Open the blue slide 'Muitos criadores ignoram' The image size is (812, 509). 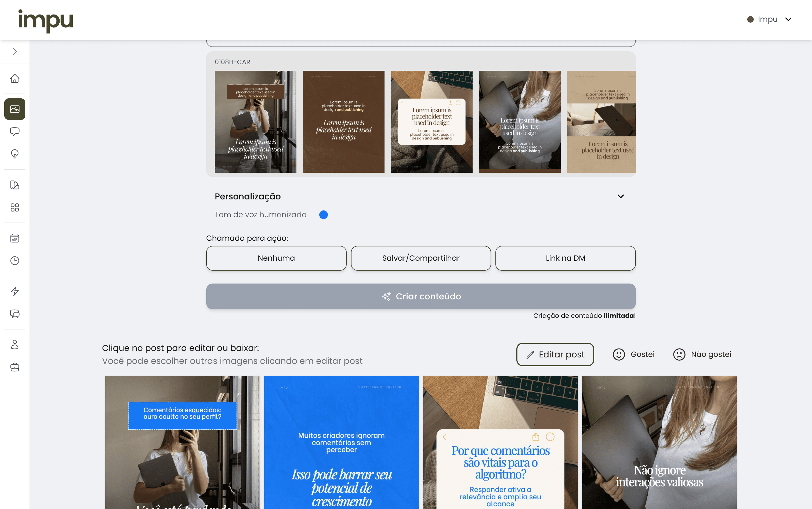click(x=341, y=442)
